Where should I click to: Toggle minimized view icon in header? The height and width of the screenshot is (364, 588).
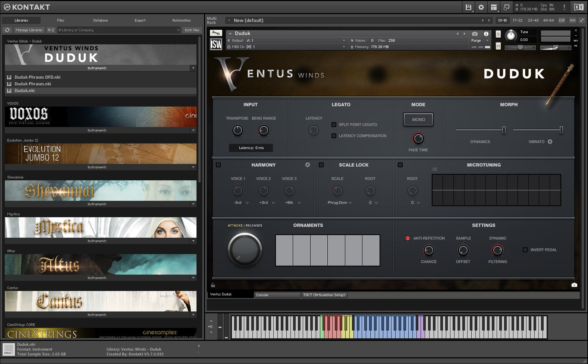coord(506,7)
